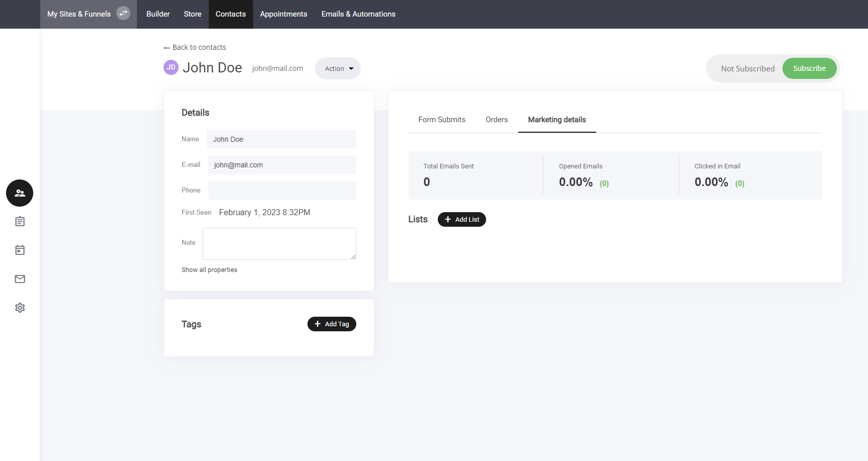Viewport: 868px width, 461px height.
Task: Click the Add List button
Action: (x=461, y=220)
